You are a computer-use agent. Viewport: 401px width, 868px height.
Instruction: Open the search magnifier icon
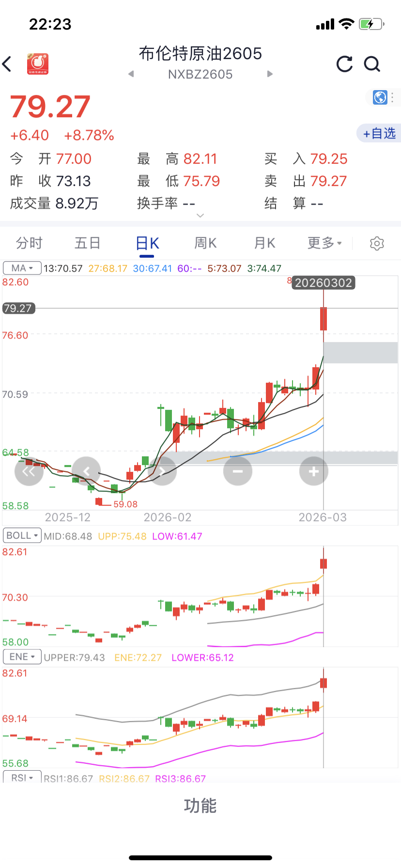372,64
